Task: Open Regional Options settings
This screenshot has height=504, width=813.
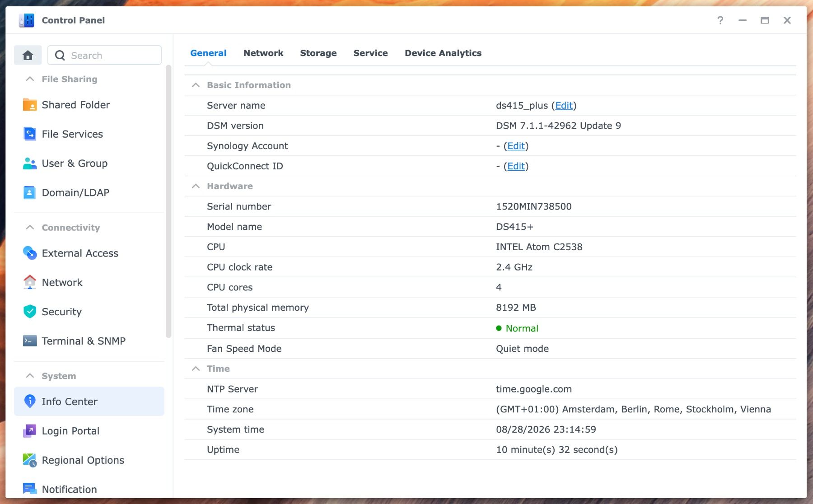Action: click(x=89, y=460)
